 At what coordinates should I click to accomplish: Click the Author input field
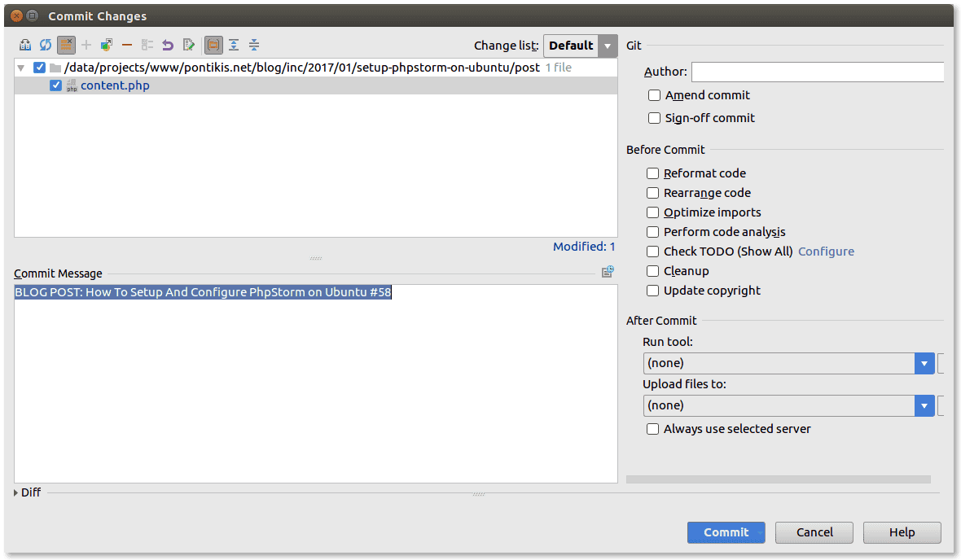pyautogui.click(x=818, y=72)
